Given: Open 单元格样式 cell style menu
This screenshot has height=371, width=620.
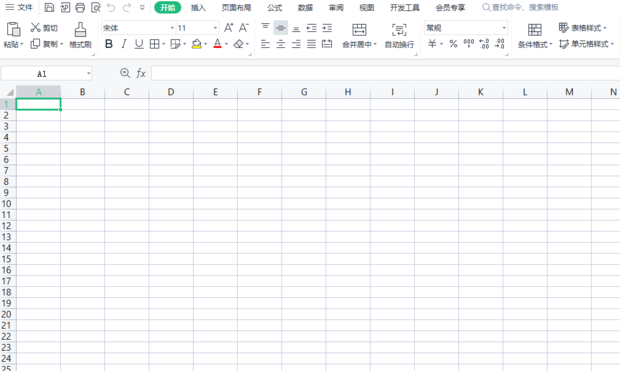Looking at the screenshot, I should tap(586, 44).
